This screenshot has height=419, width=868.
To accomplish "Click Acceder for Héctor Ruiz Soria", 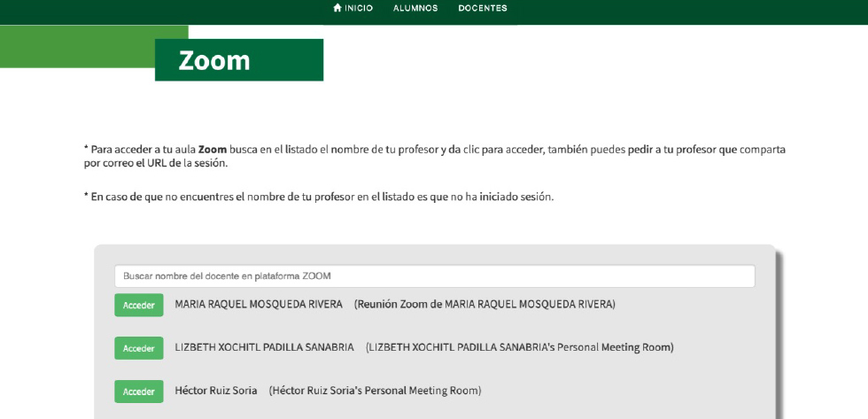I will 139,392.
